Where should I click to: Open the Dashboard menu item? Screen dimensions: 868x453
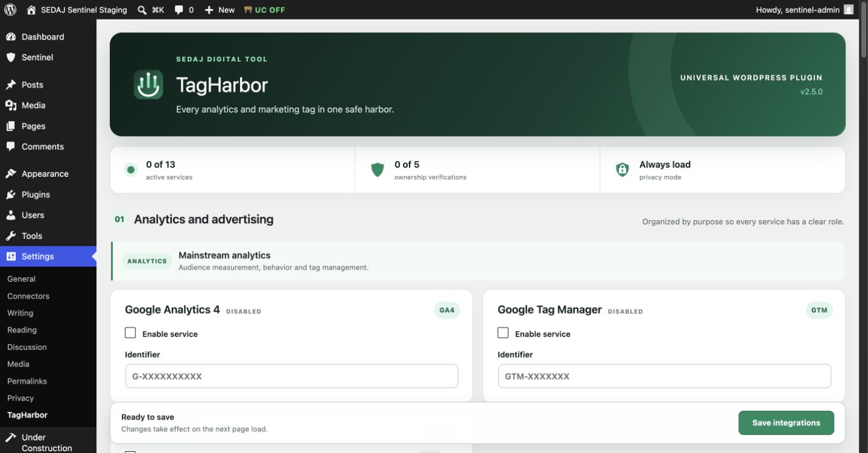point(48,37)
